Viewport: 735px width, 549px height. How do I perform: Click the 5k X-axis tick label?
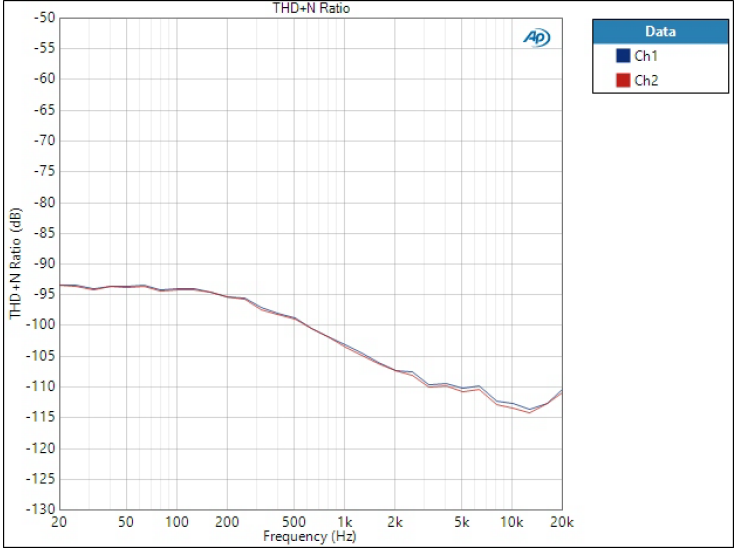point(462,522)
